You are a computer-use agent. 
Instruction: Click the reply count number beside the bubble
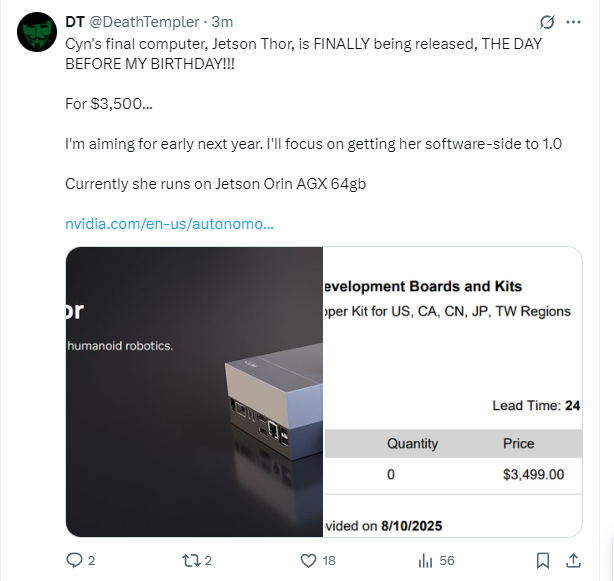pyautogui.click(x=91, y=561)
